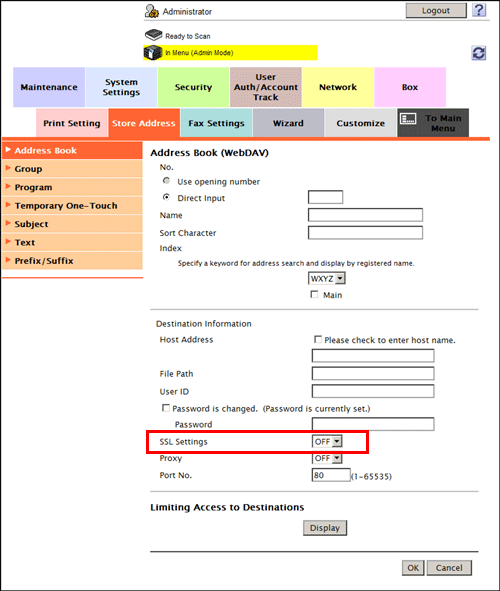
Task: Click the To Main Menu icon
Action: pos(408,119)
